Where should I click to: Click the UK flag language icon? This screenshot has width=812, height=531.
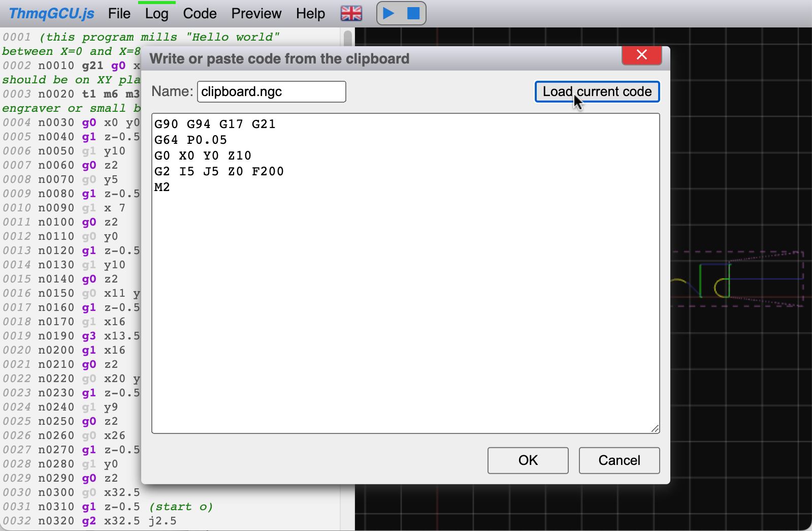click(351, 13)
